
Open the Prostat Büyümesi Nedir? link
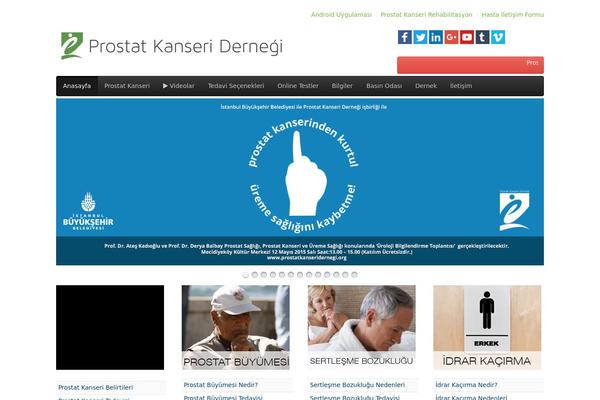click(x=221, y=385)
